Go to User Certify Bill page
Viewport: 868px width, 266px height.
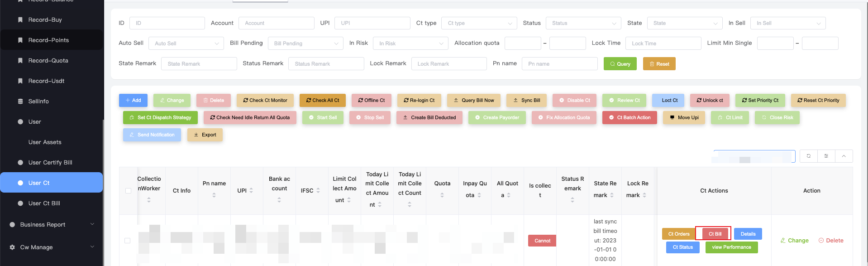coord(50,163)
